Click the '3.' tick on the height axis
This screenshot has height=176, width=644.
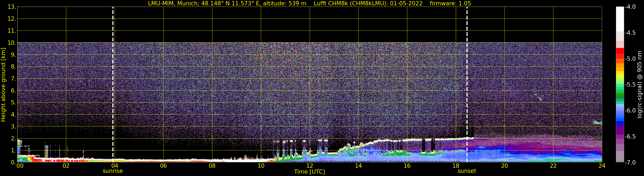[x=13, y=126]
